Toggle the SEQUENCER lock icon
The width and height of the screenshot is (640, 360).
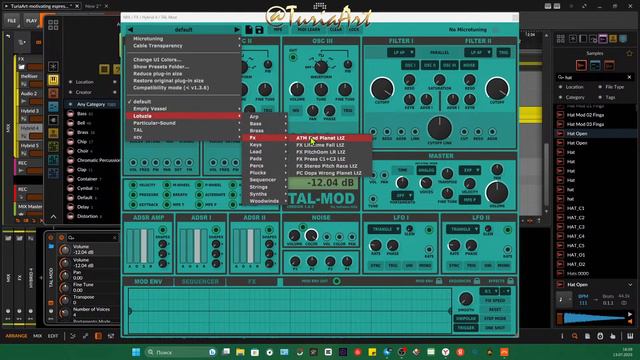tap(476, 281)
